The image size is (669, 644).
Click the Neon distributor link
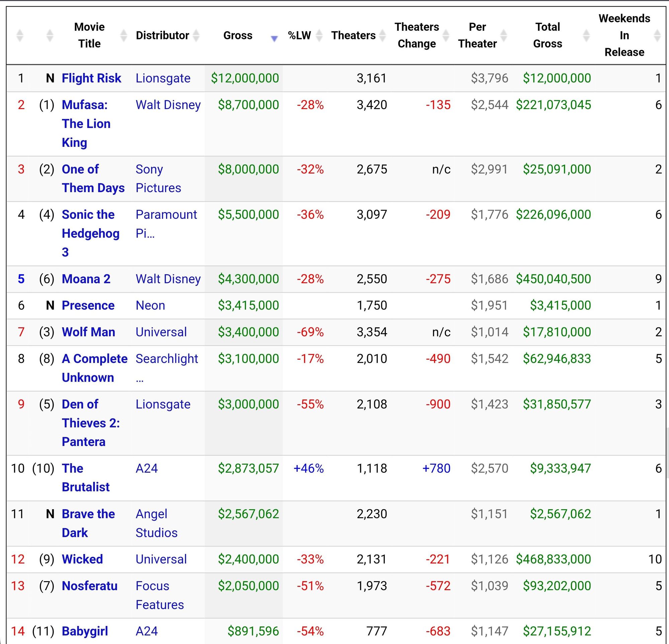click(x=150, y=305)
